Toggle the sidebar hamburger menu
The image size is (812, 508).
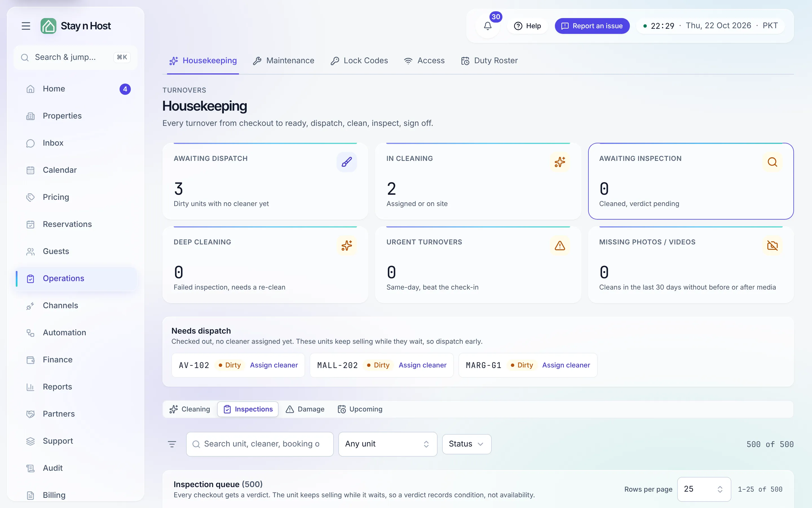pos(26,26)
